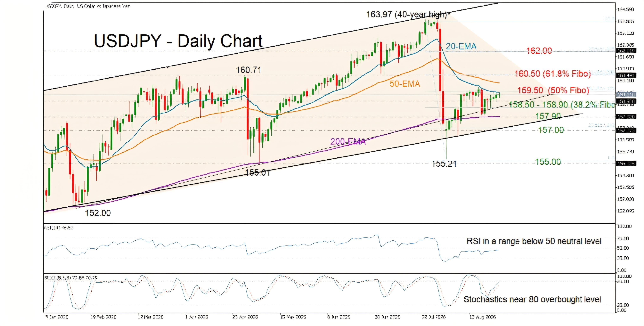Click the Stoch(5,3,3) indicator header
Image resolution: width=644 pixels, height=326 pixels.
(71, 278)
